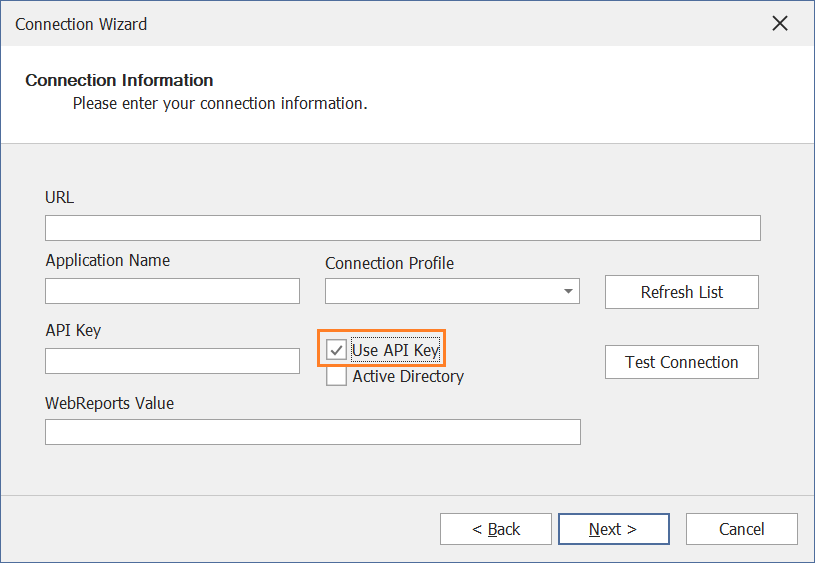815x563 pixels.
Task: Click the 'Connection Information' heading
Action: (x=119, y=80)
